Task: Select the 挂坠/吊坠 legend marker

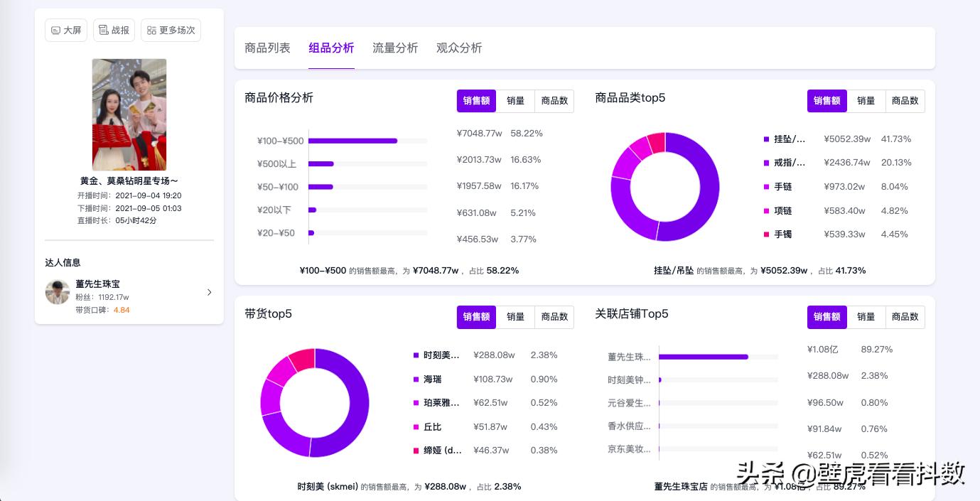Action: click(766, 139)
